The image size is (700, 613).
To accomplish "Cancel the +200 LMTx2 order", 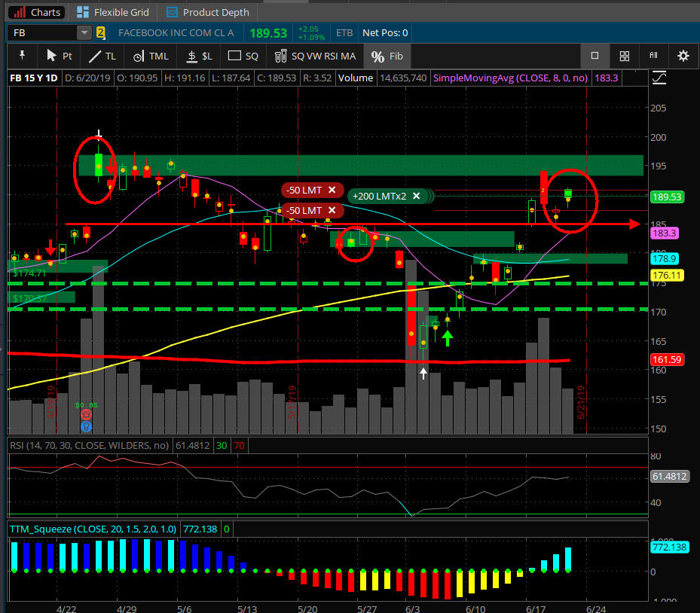I will [x=415, y=196].
